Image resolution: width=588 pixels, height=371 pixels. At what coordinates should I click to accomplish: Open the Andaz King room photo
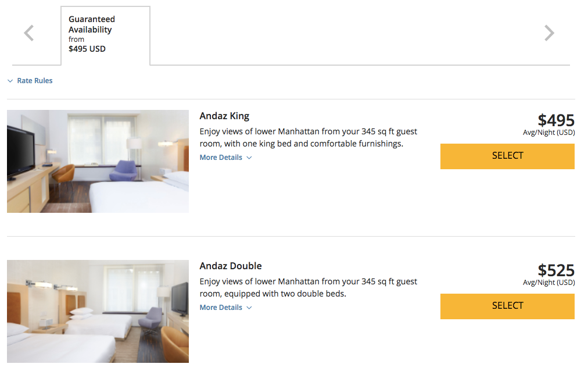[x=98, y=161]
